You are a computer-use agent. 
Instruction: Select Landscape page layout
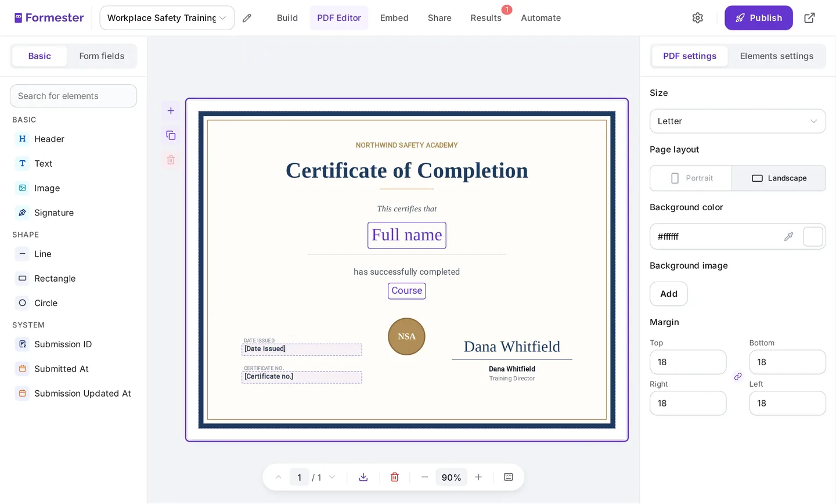(779, 178)
